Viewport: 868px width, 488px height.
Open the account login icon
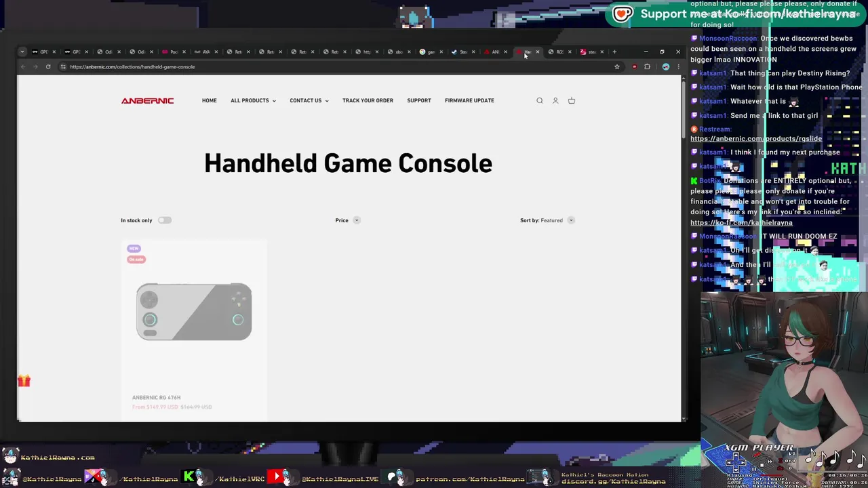coord(555,101)
